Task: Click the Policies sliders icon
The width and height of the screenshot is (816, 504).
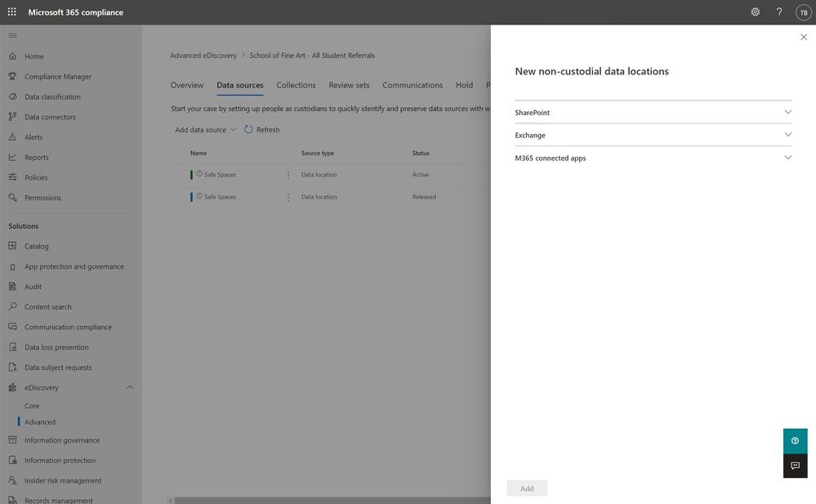Action: 13,177
